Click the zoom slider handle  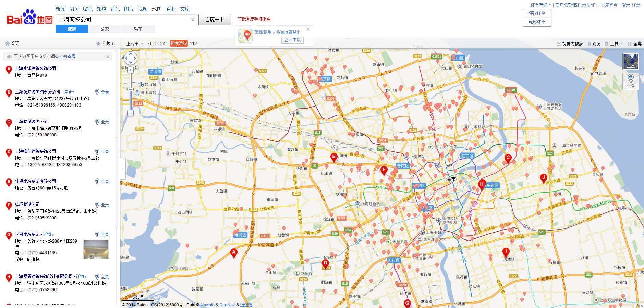pos(131,89)
